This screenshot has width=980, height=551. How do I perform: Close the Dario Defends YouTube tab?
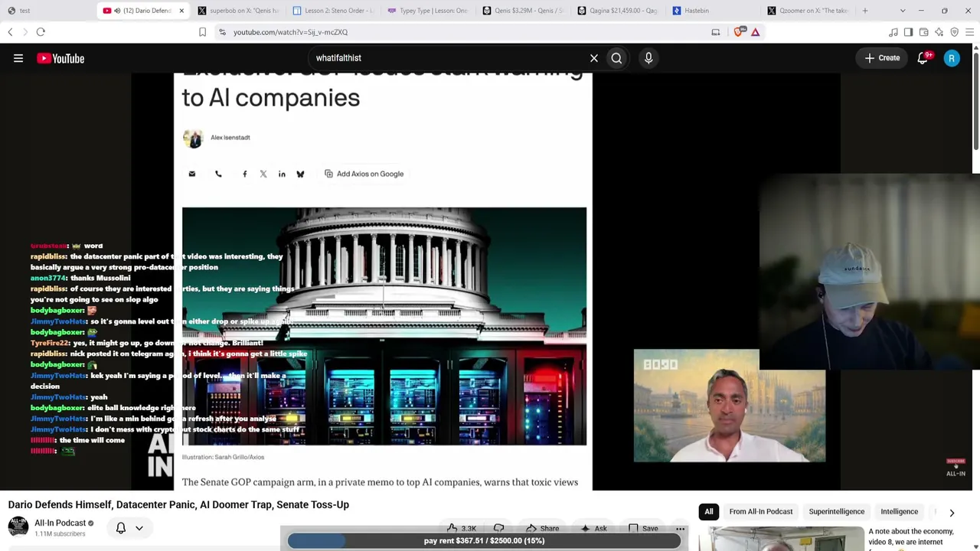(181, 11)
